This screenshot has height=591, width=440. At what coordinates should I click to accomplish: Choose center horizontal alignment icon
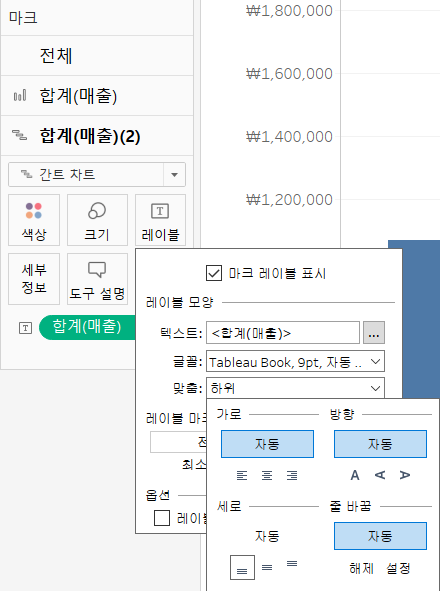[x=267, y=476]
